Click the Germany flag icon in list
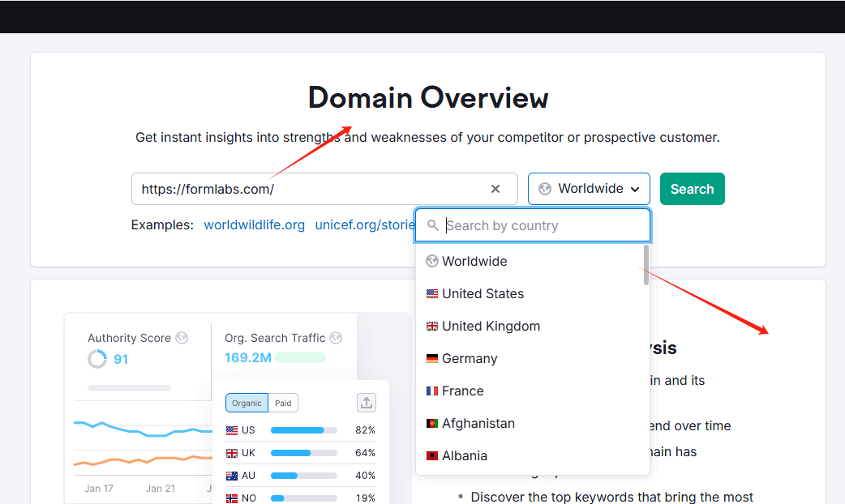The height and width of the screenshot is (504, 845). [x=431, y=359]
